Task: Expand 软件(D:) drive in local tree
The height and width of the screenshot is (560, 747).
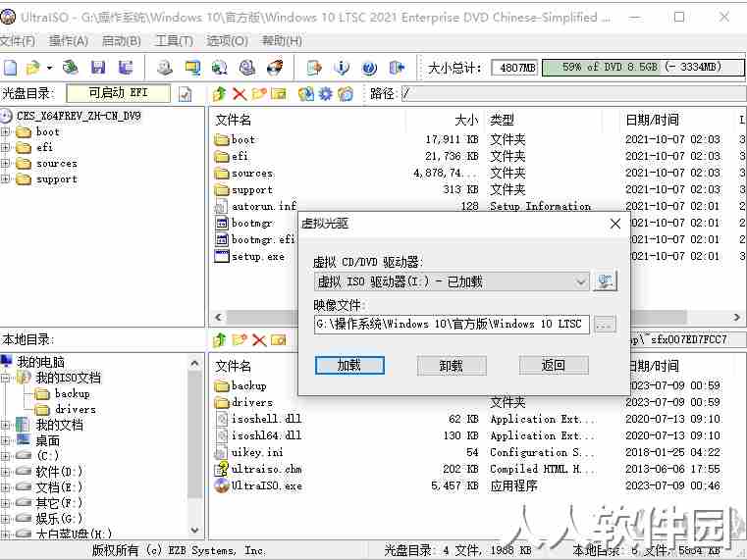Action: [x=5, y=472]
